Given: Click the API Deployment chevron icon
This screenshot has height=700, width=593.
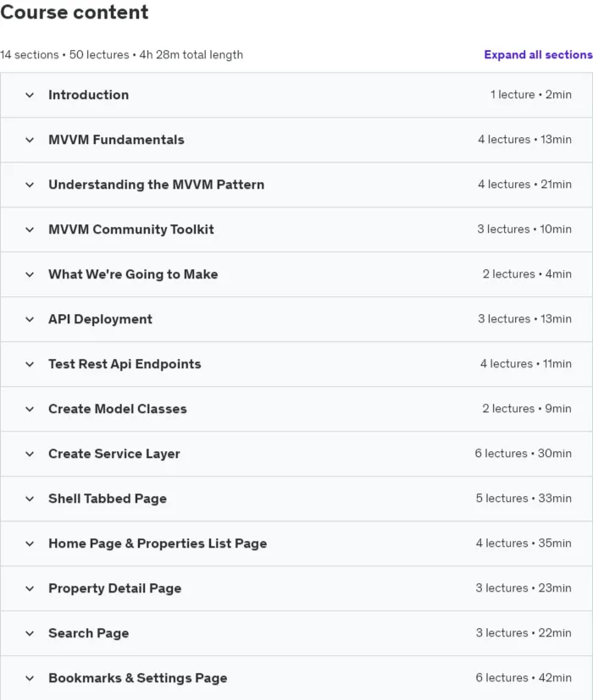Looking at the screenshot, I should click(x=30, y=319).
